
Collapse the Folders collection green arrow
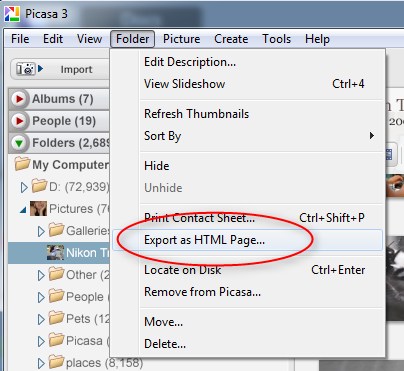19,143
